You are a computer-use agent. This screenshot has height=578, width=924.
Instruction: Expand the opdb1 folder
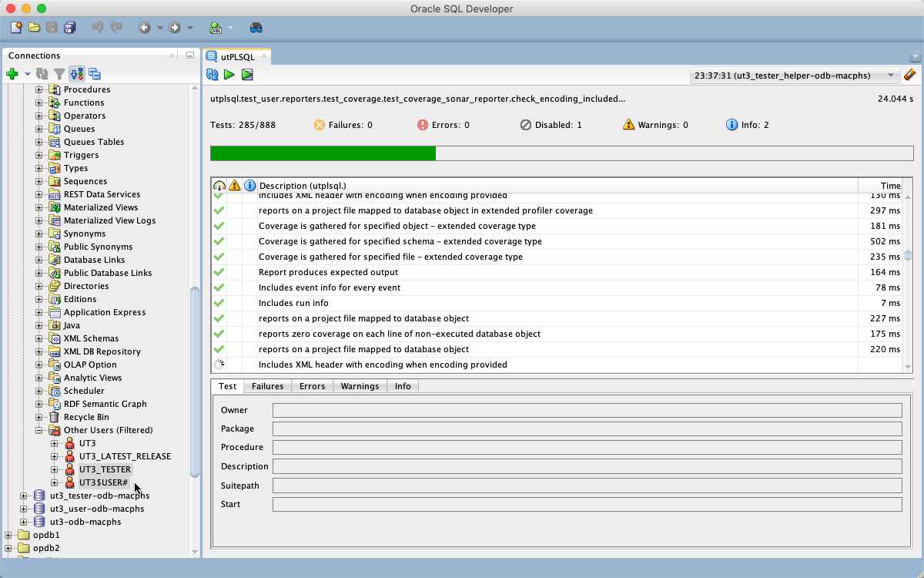(x=8, y=535)
